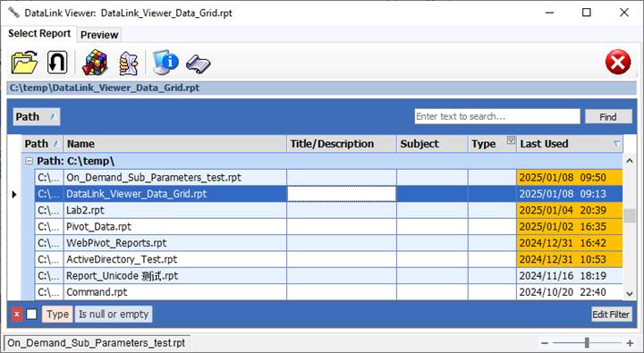Click the Enter text to search field
The height and width of the screenshot is (353, 644).
497,116
